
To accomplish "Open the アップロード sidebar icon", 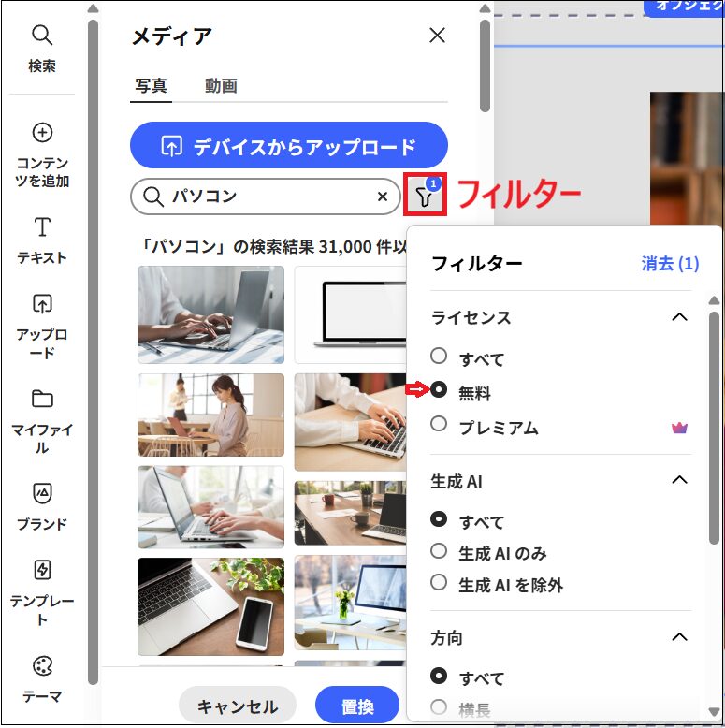I will tap(42, 304).
